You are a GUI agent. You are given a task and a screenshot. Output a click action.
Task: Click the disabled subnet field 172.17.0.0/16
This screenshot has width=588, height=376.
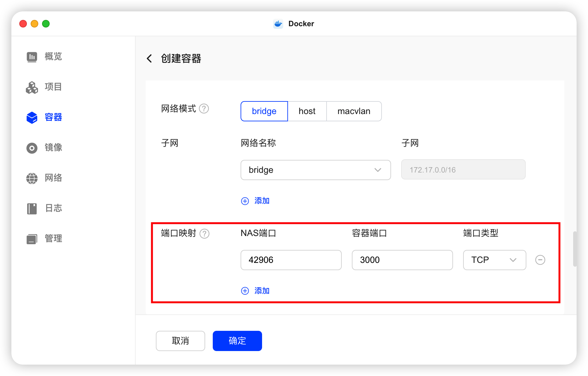pos(463,170)
